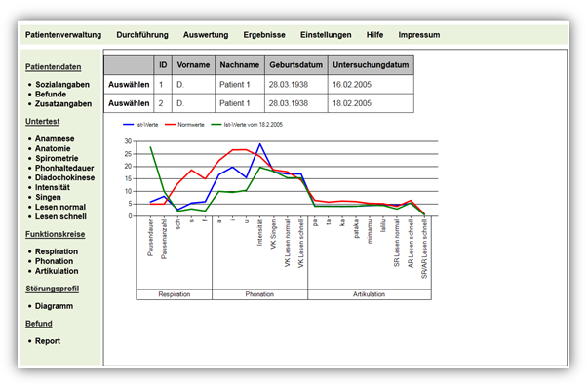588x385 pixels.
Task: Open the Befund Report link
Action: tap(48, 341)
